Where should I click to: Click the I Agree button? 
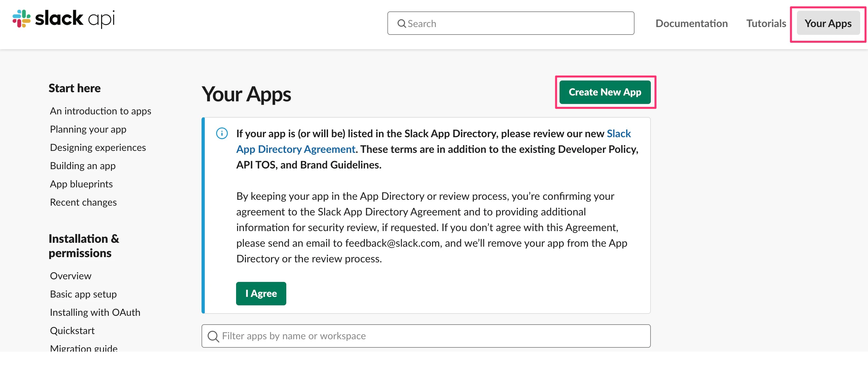(261, 293)
